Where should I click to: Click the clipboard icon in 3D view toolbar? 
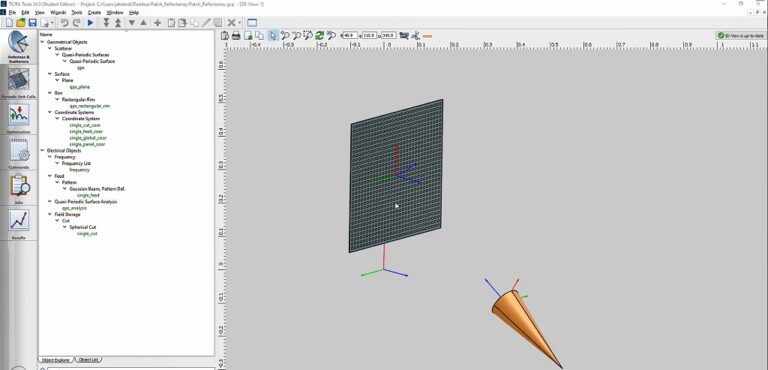pos(225,36)
